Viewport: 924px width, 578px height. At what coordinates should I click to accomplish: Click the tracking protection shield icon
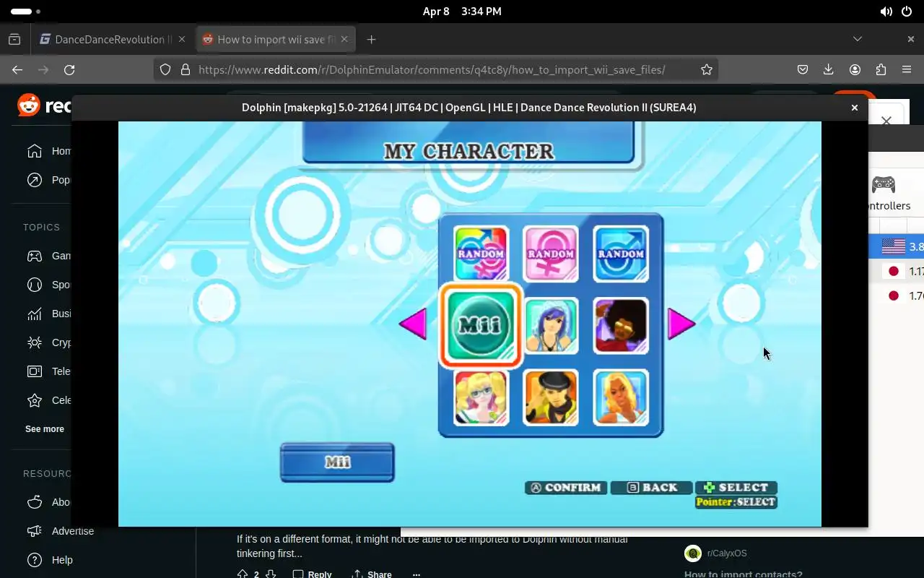(165, 69)
